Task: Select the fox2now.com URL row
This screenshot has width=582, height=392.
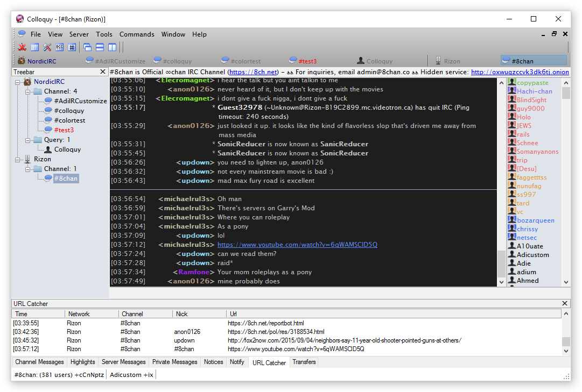Action: 286,340
